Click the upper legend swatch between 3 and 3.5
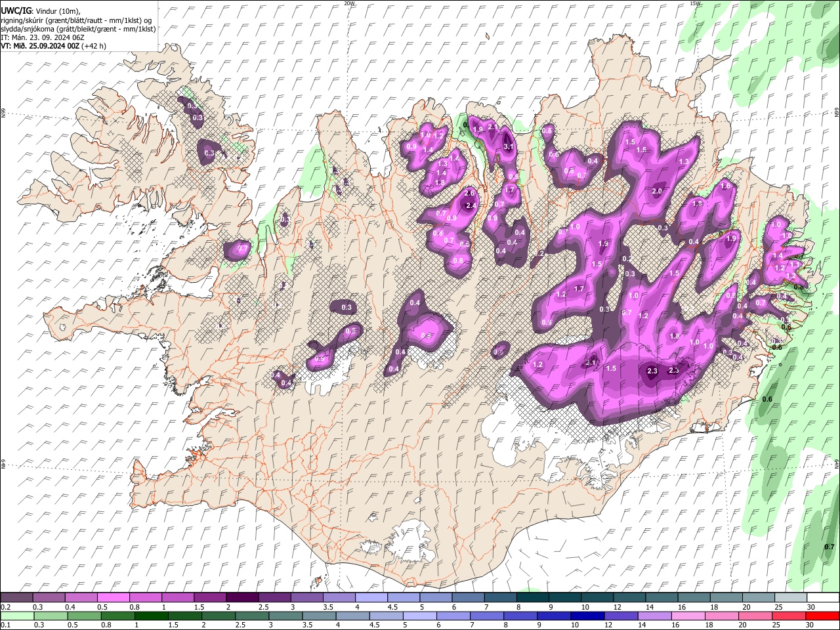 (306, 598)
